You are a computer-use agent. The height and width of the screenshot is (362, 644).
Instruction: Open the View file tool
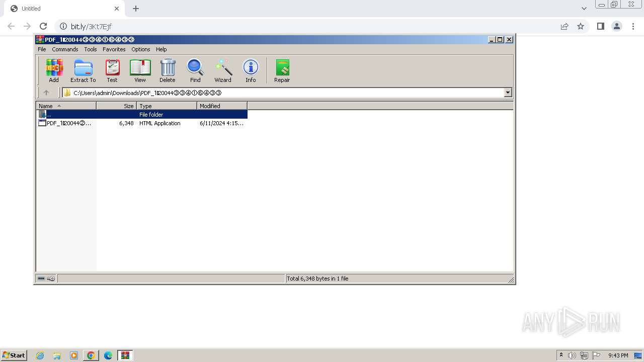click(140, 70)
